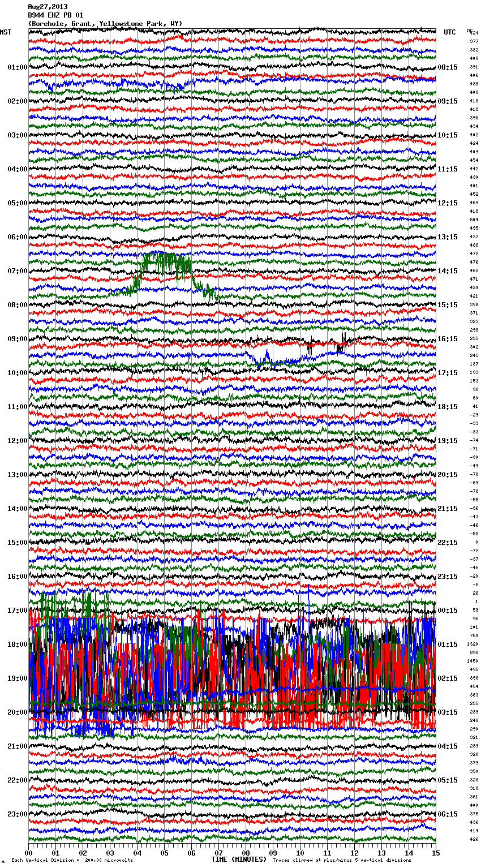Pick the 08:15 UTC time label
This screenshot has width=481, height=868.
[x=448, y=67]
